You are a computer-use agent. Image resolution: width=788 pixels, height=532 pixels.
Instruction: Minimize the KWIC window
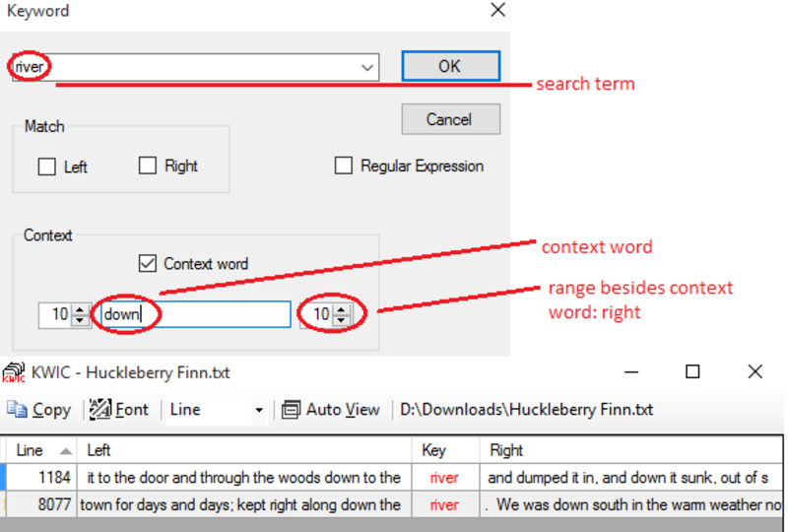click(630, 371)
